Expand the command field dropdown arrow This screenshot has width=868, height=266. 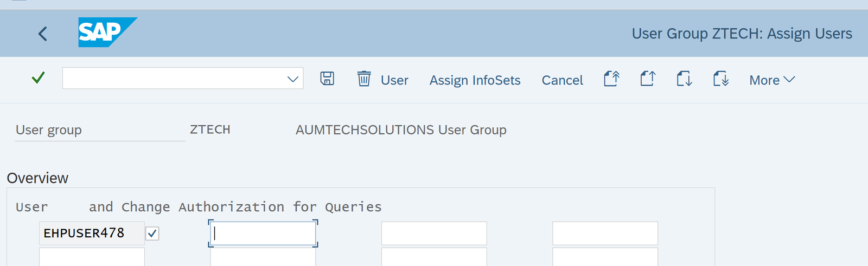[x=293, y=79]
